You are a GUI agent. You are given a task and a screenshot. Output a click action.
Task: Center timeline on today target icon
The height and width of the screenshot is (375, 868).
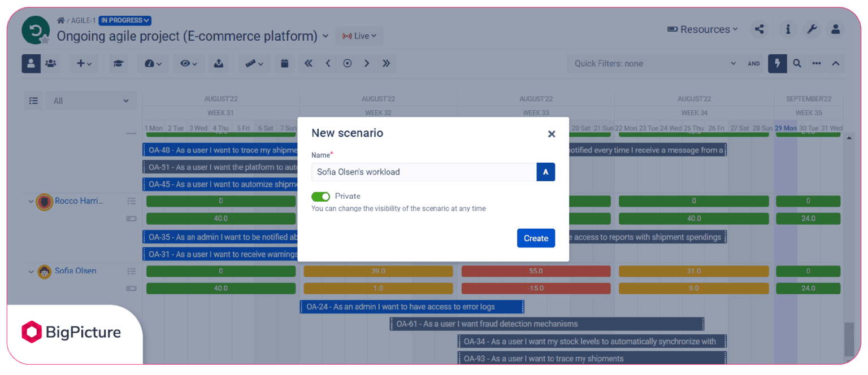[348, 63]
